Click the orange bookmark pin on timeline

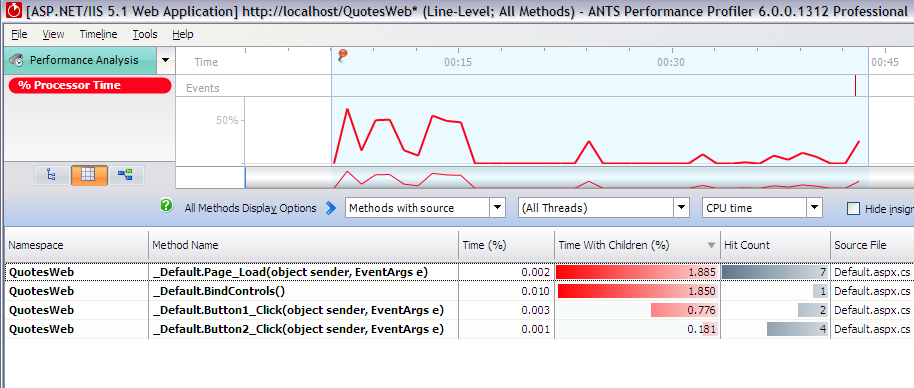(343, 55)
